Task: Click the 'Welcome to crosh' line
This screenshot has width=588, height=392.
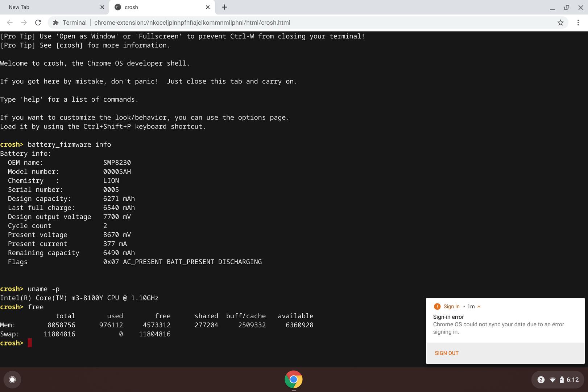Action: [95, 63]
